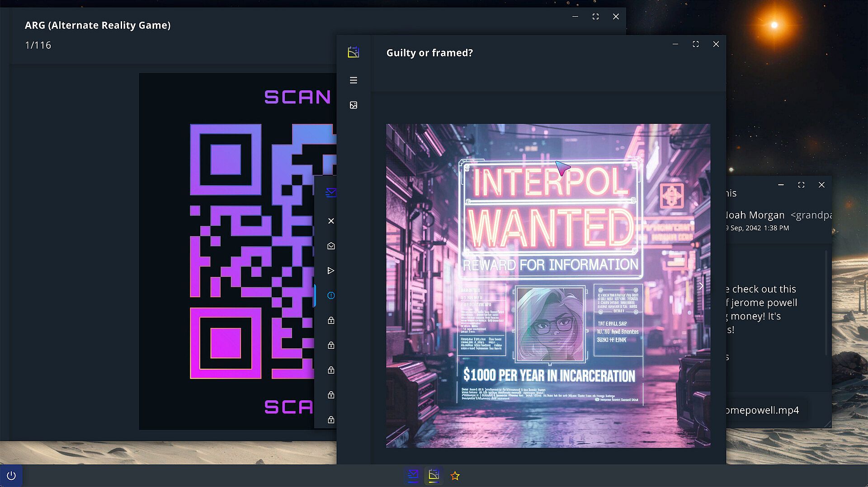This screenshot has width=868, height=487.
Task: Open the inbox open-envelope icon in the mail sidebar
Action: coord(331,246)
